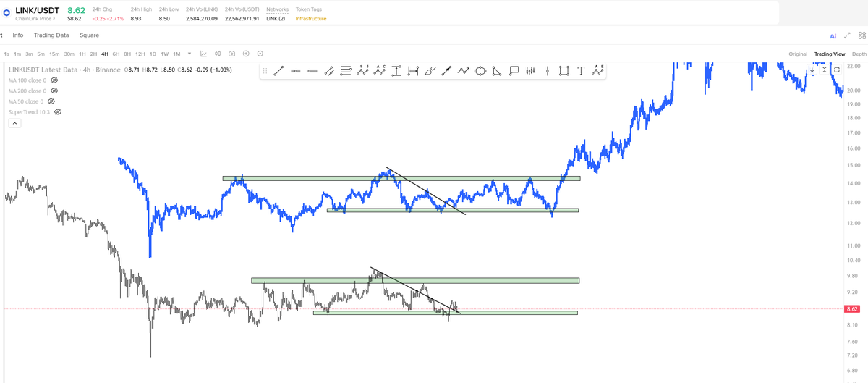This screenshot has height=383, width=868.
Task: Select the brush drawing tool
Action: pos(430,71)
